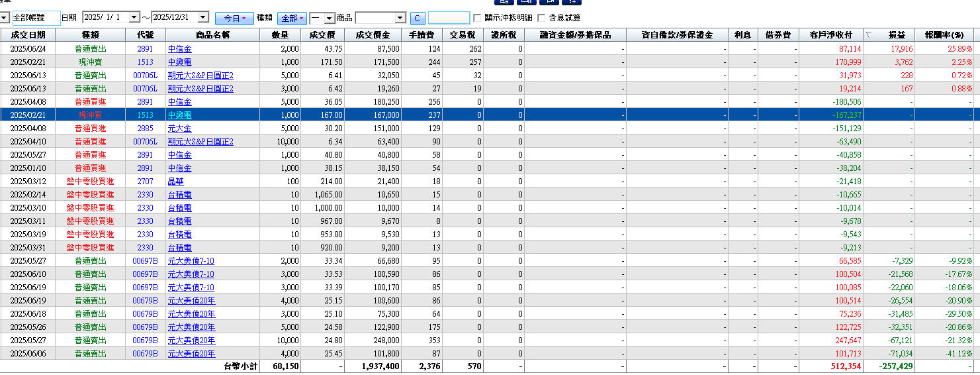
Task: Click the C clear button beside 商品
Action: click(418, 18)
